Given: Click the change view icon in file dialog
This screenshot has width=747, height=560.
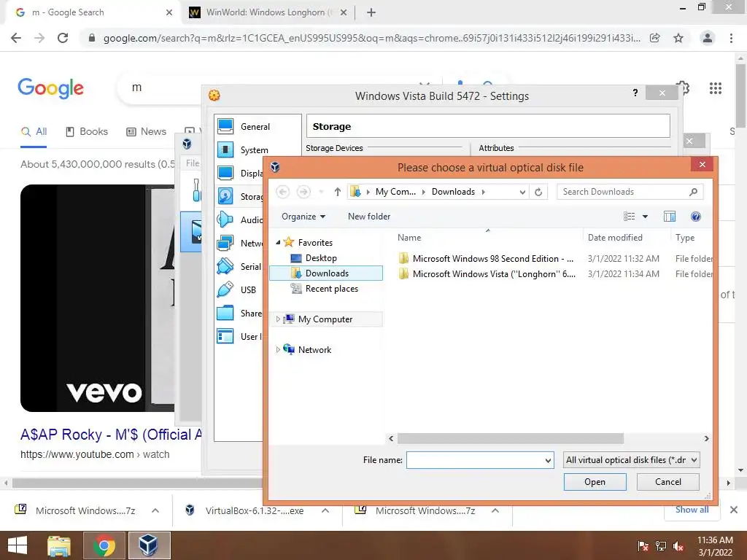Looking at the screenshot, I should 629,217.
